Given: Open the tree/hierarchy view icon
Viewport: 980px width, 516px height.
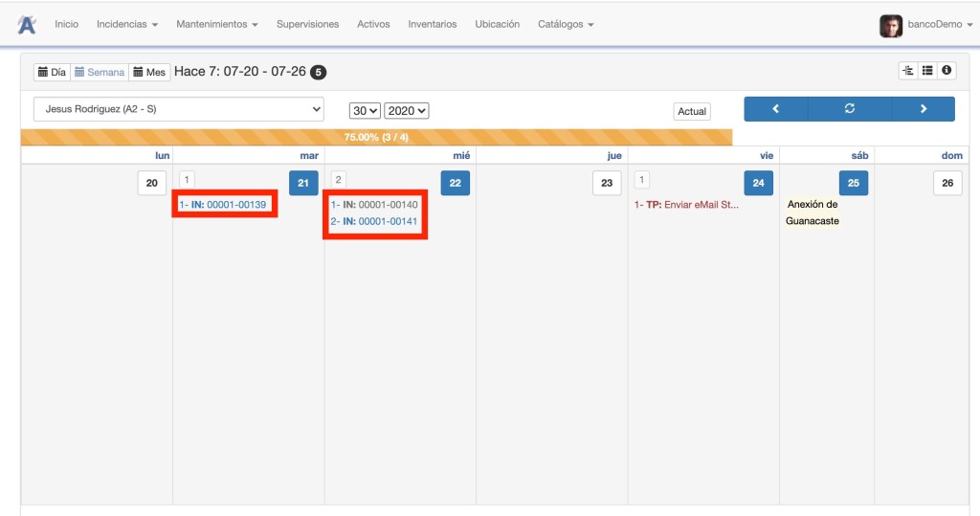Looking at the screenshot, I should [x=908, y=71].
